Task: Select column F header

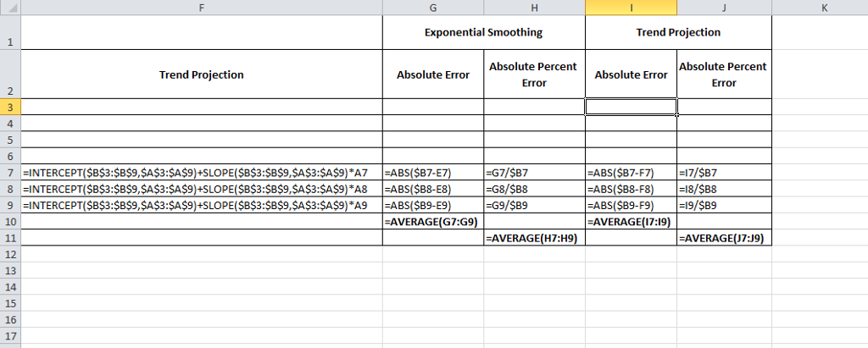Action: click(201, 8)
